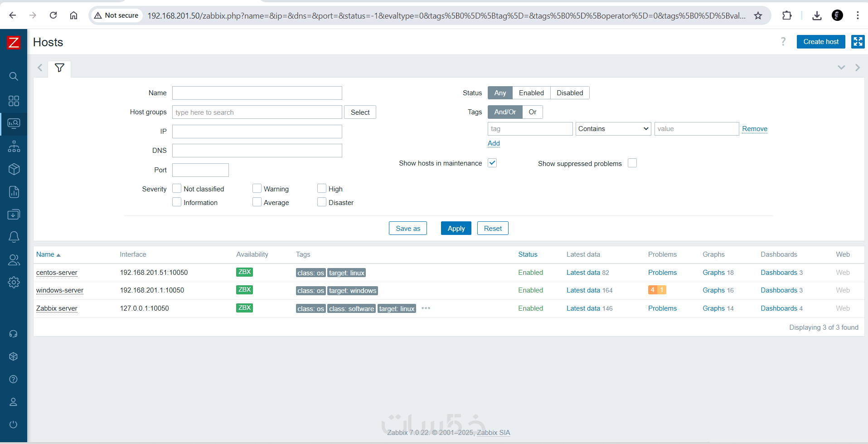The width and height of the screenshot is (868, 444).
Task: Open the browser downloads icon
Action: point(817,15)
